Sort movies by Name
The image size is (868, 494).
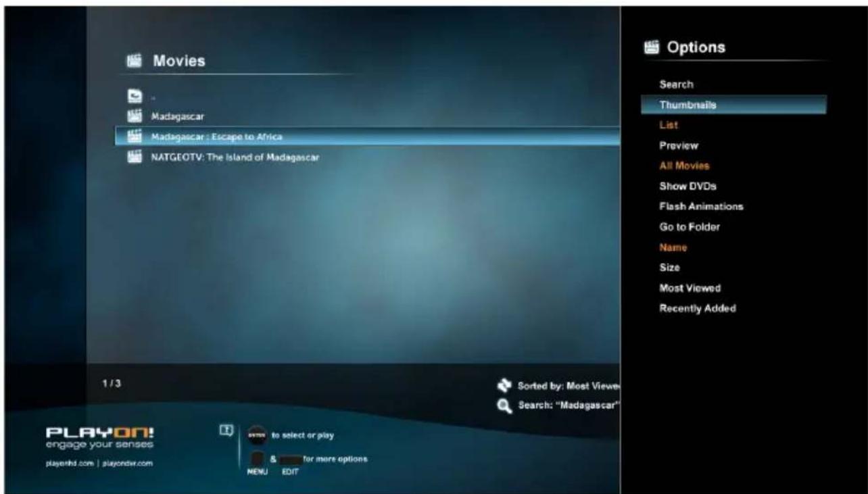pos(673,247)
